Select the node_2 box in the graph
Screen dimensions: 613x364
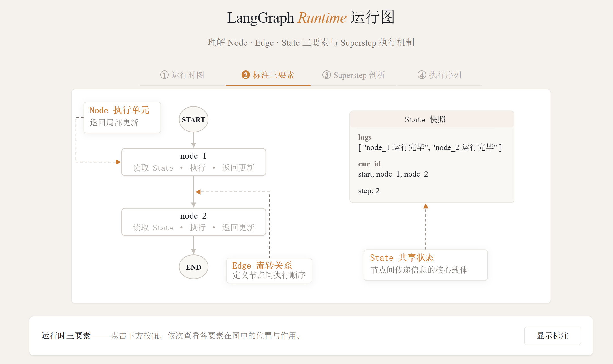pyautogui.click(x=194, y=222)
